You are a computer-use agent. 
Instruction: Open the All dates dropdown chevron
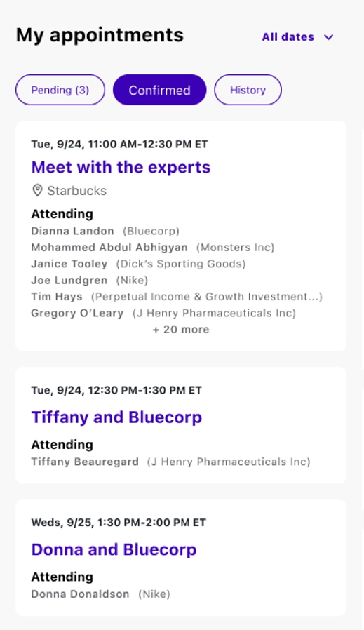click(x=329, y=37)
